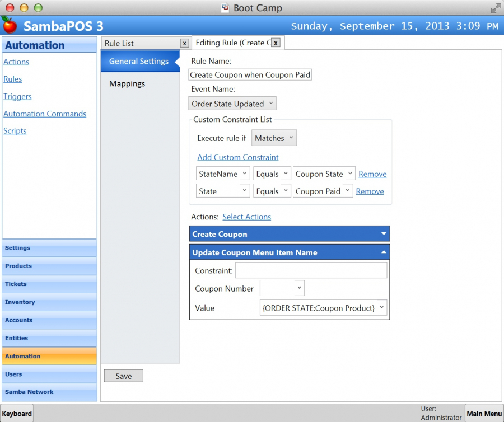
Task: Expand the Create Coupon action
Action: 384,234
